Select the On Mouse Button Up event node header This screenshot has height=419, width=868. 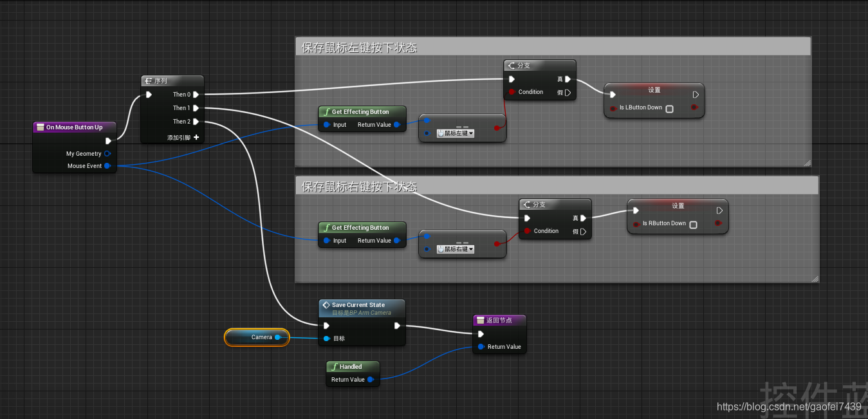tap(74, 127)
